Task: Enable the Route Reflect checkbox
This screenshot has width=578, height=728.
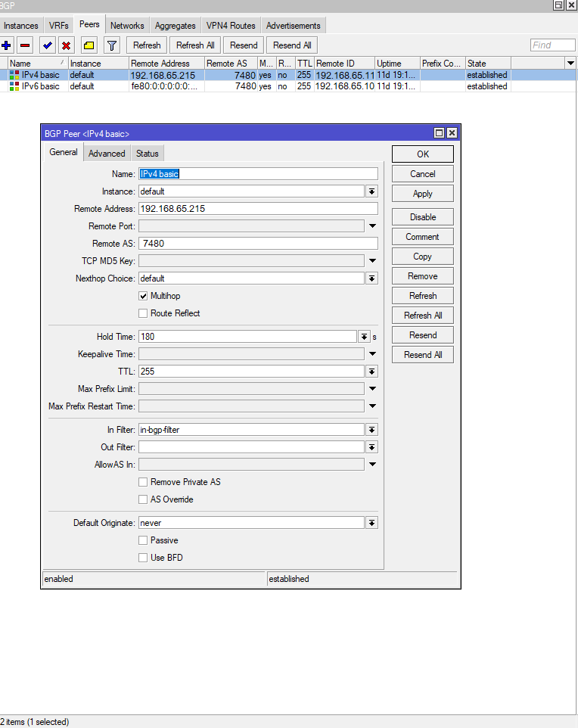Action: pos(143,313)
